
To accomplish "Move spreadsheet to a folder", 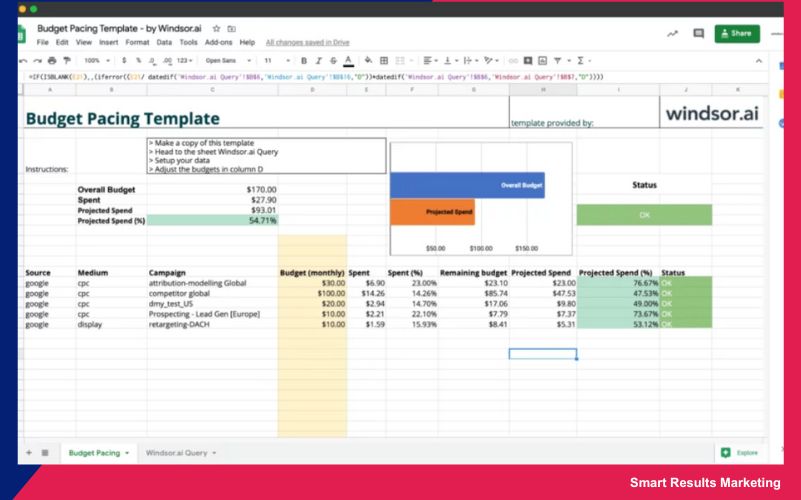I will click(x=231, y=29).
